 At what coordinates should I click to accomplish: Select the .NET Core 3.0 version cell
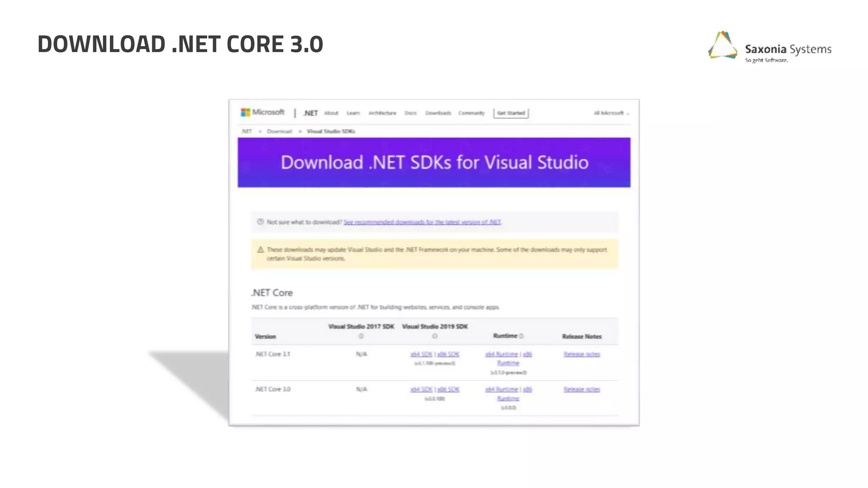(273, 389)
